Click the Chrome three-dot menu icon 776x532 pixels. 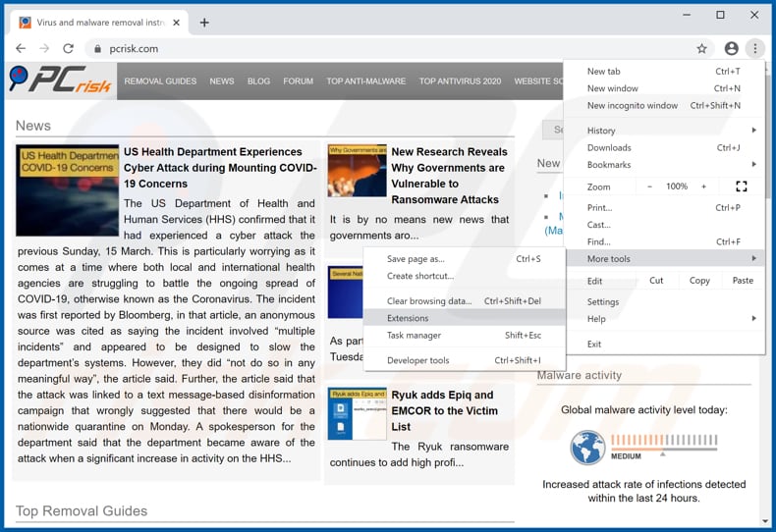[x=754, y=48]
